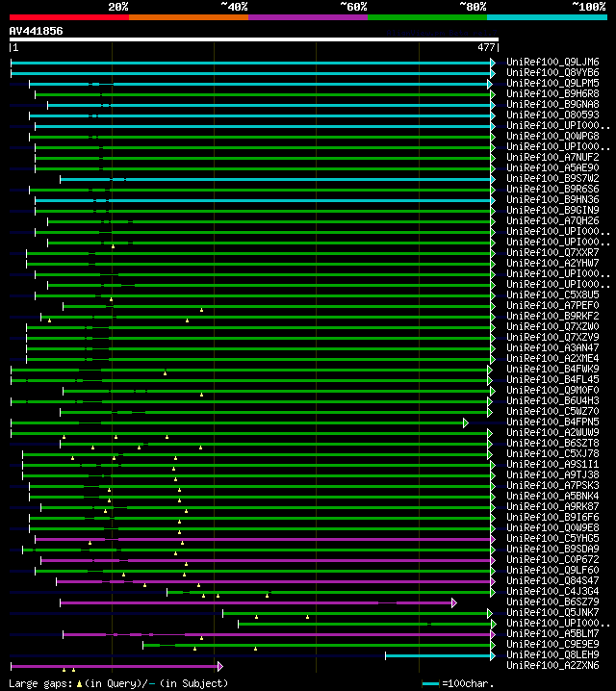Select the UniRef100_Q5JNK7 hit label
616x691 pixels.
552,612
